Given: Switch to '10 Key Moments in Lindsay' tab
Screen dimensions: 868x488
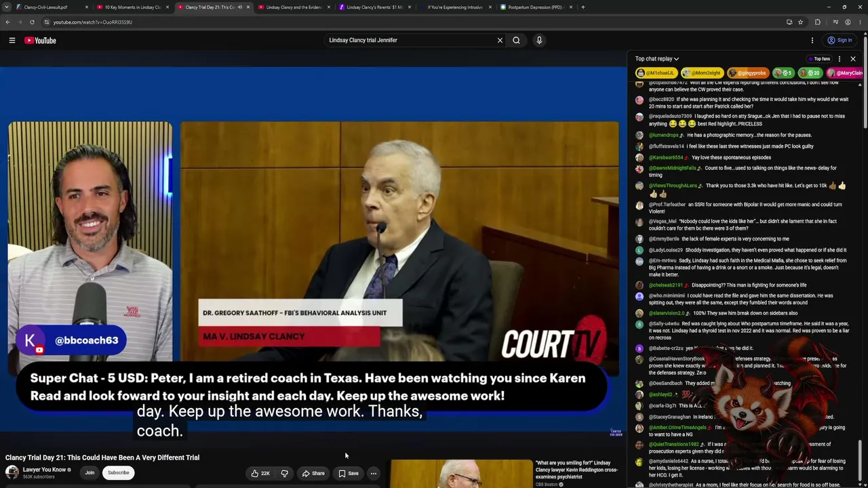Looking at the screenshot, I should 133,7.
